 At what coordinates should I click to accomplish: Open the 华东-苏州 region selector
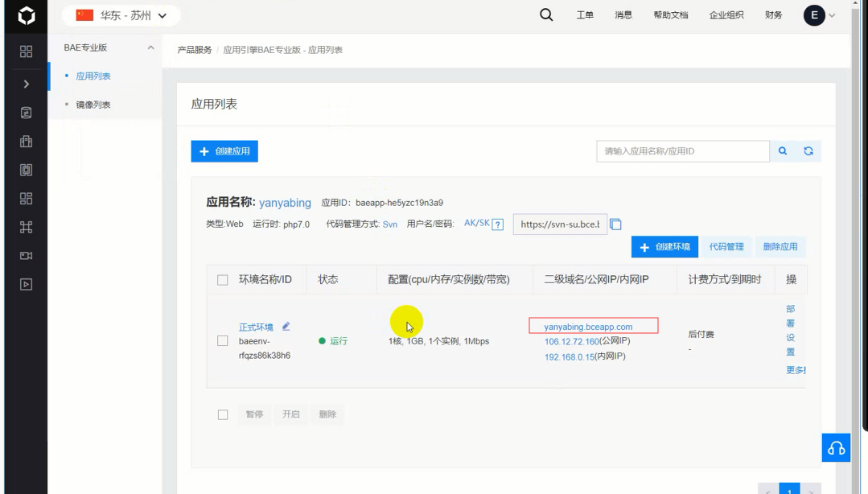coord(121,14)
